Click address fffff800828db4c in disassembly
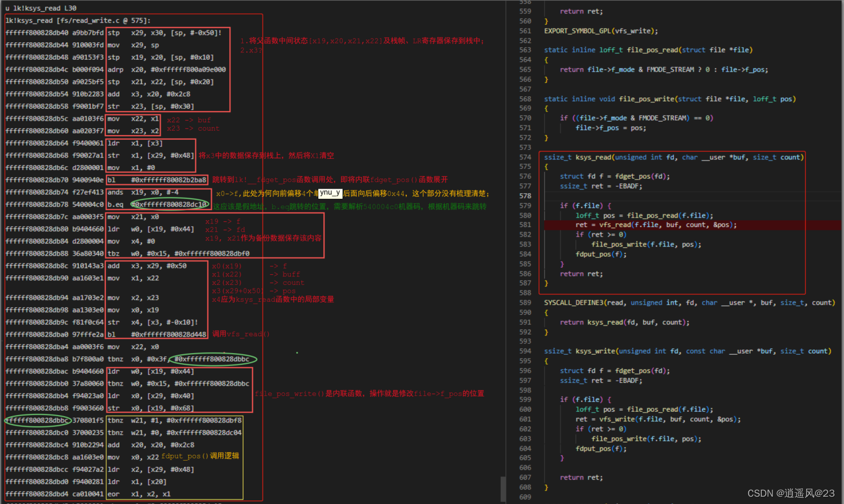 point(37,70)
